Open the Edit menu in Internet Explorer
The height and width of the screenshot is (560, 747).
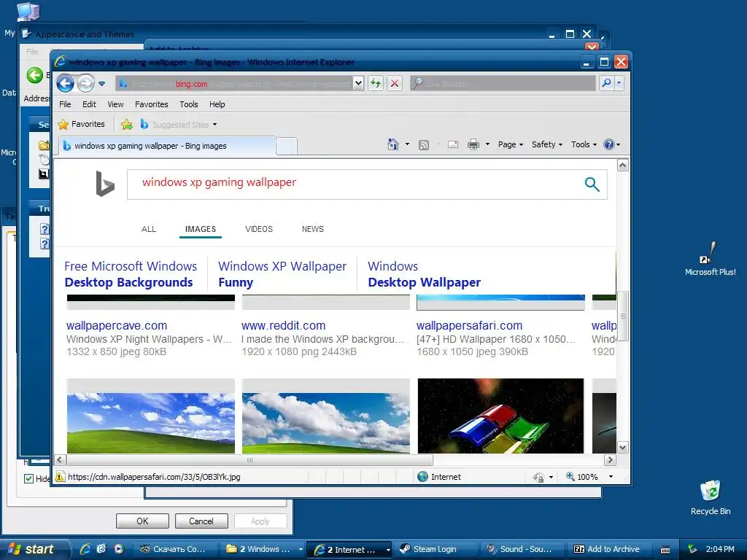(89, 104)
